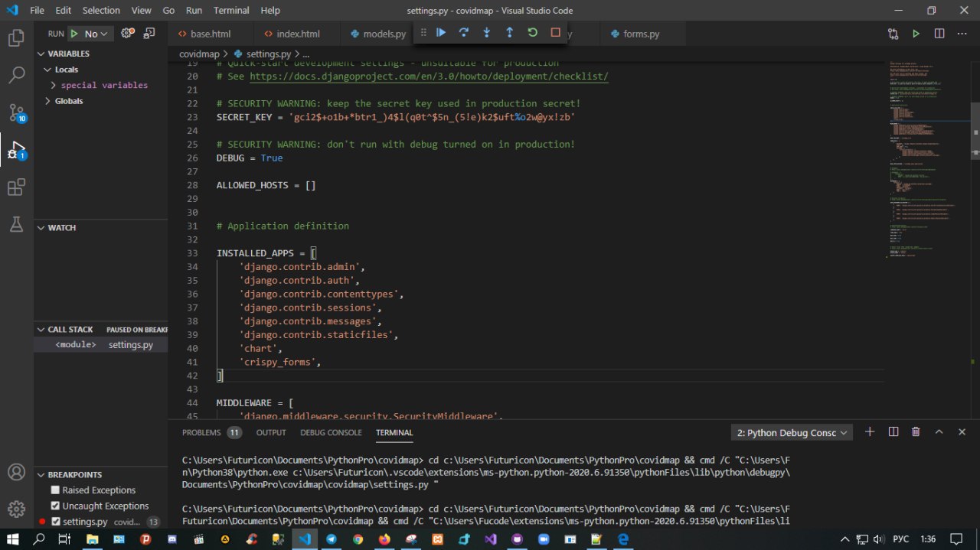This screenshot has width=980, height=550.
Task: Continue execution in the debug toolbar
Action: pyautogui.click(x=441, y=32)
